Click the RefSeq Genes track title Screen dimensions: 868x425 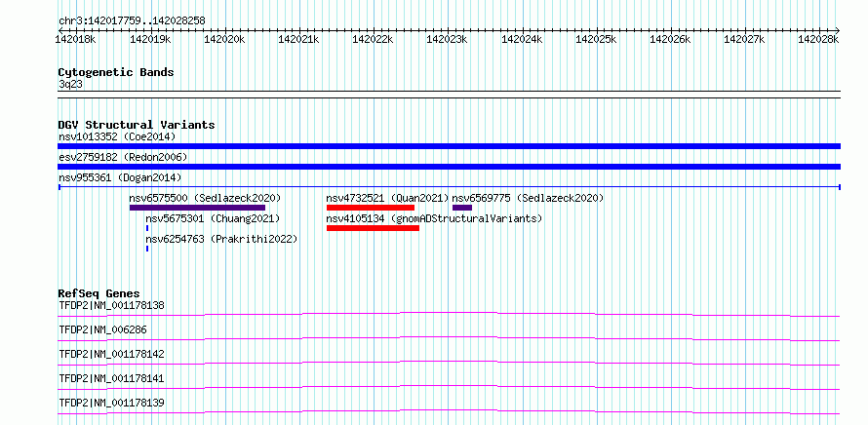click(x=99, y=293)
